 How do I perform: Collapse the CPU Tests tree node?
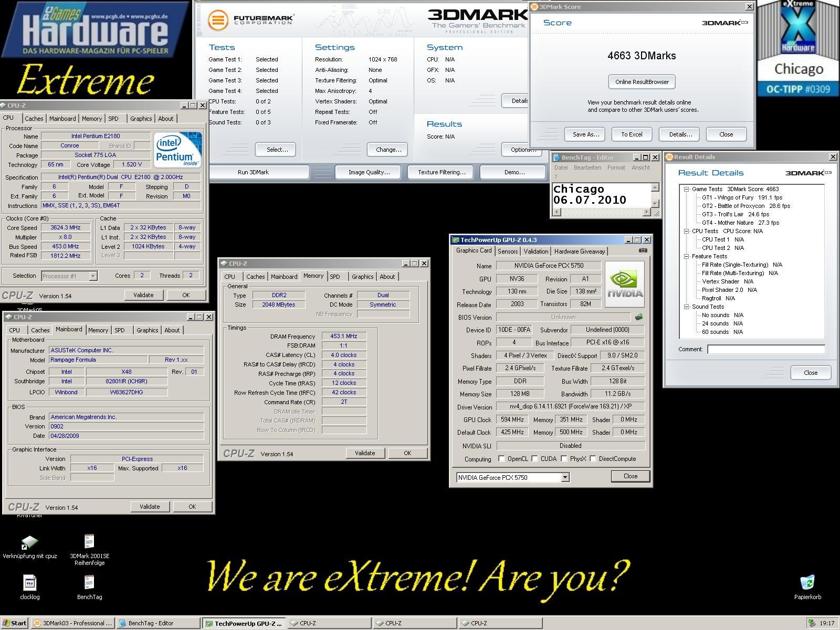click(686, 231)
